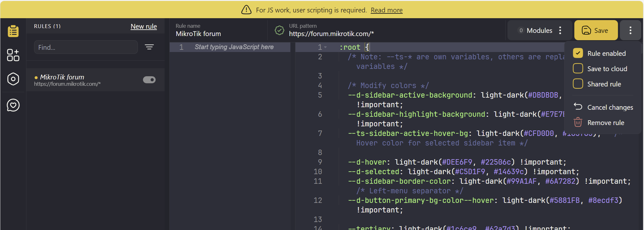Choose Remove rule from the menu
Image resolution: width=644 pixels, height=230 pixels.
tap(599, 122)
